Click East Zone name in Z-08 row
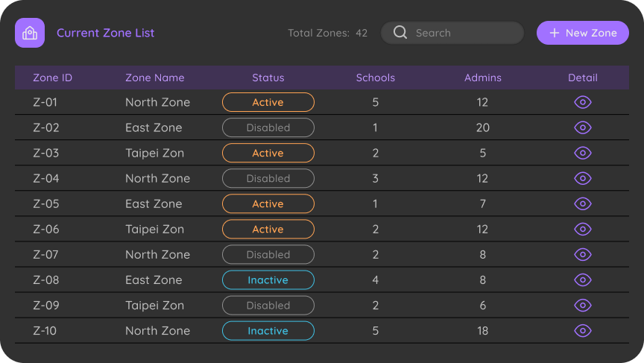The image size is (644, 363). coord(154,280)
